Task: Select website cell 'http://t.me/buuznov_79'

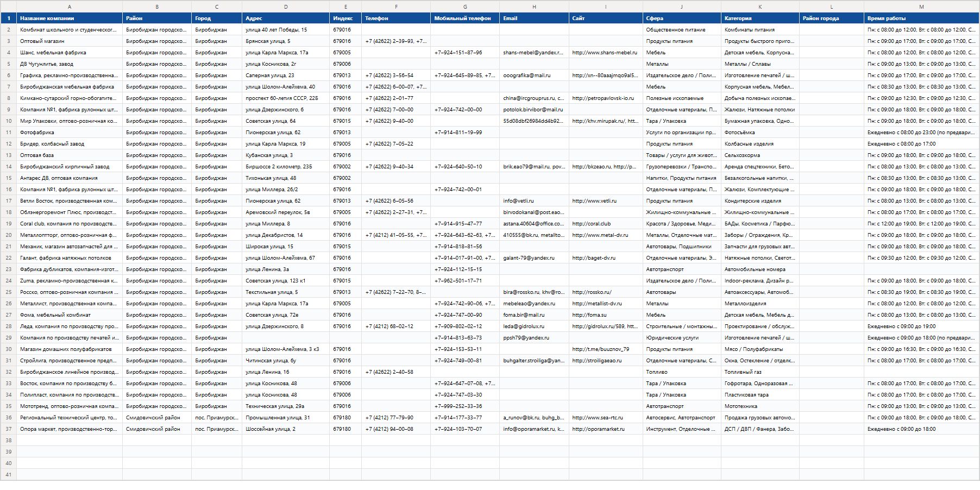Action: pyautogui.click(x=606, y=349)
